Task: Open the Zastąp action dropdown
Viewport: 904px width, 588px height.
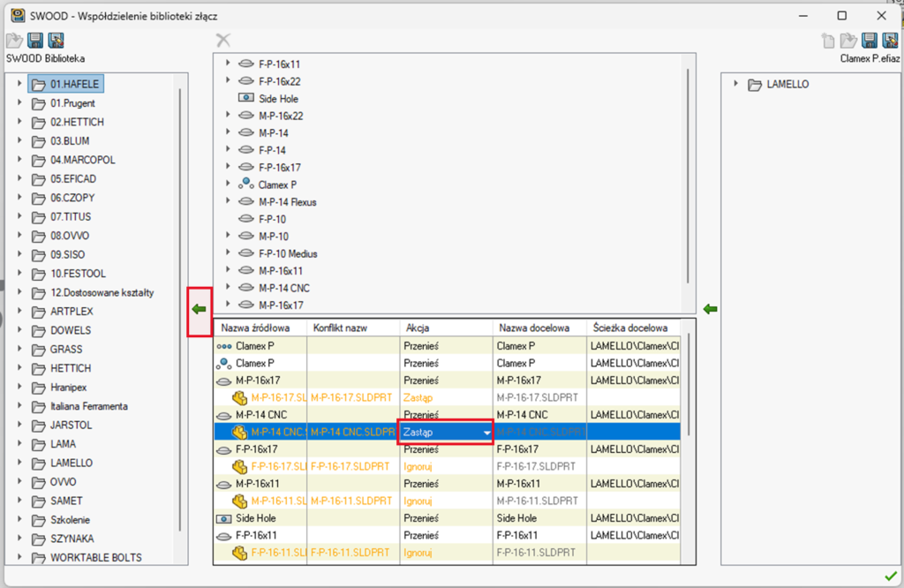Action: point(486,432)
